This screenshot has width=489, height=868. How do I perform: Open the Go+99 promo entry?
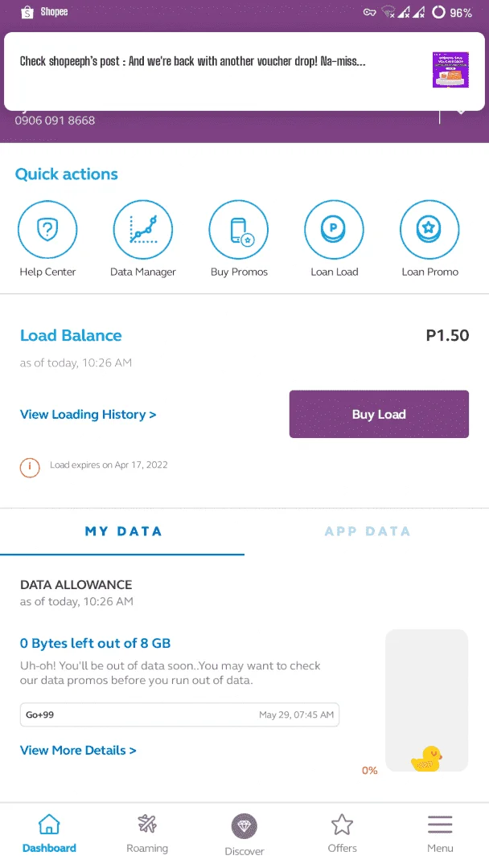179,714
